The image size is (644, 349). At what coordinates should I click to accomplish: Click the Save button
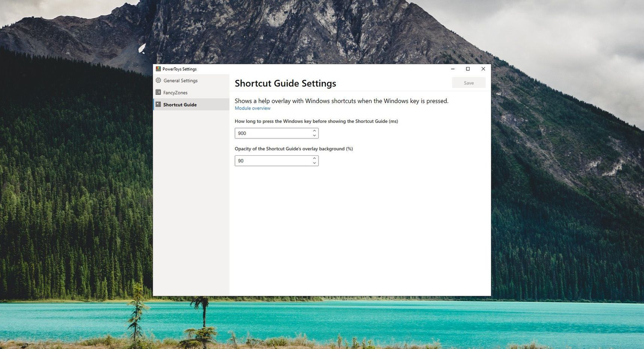coord(469,83)
